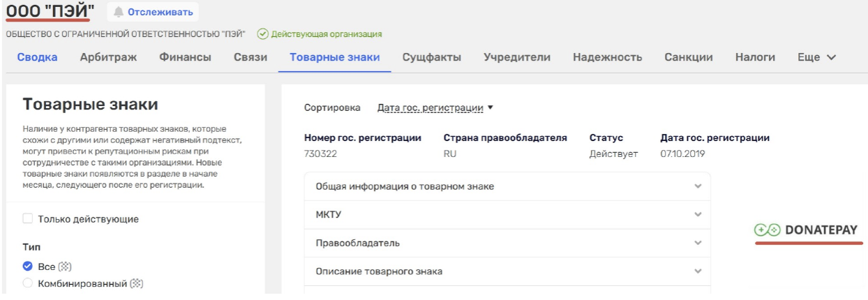Select the Комбинированный radio button
The width and height of the screenshot is (868, 300).
click(28, 283)
